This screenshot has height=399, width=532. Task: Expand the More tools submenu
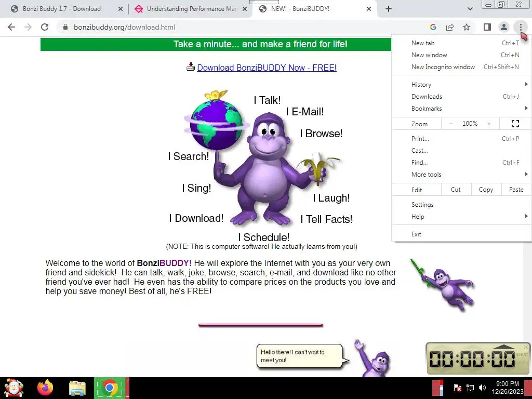pyautogui.click(x=461, y=175)
